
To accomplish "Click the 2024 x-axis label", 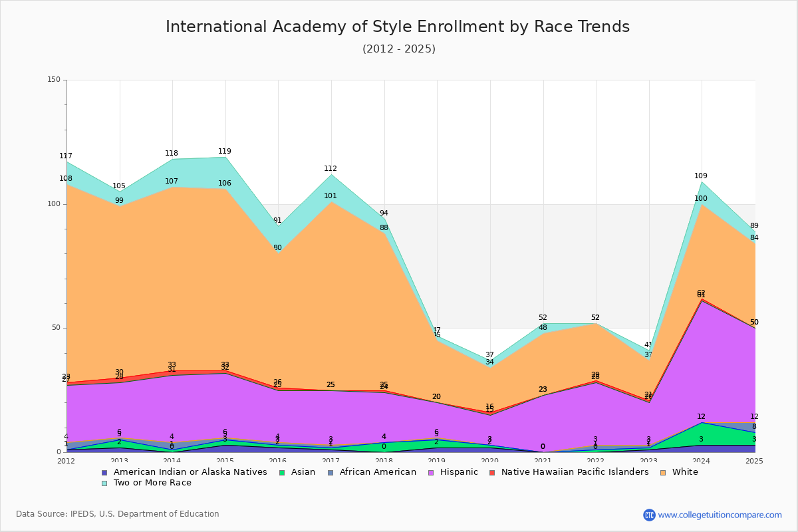I will pos(702,461).
